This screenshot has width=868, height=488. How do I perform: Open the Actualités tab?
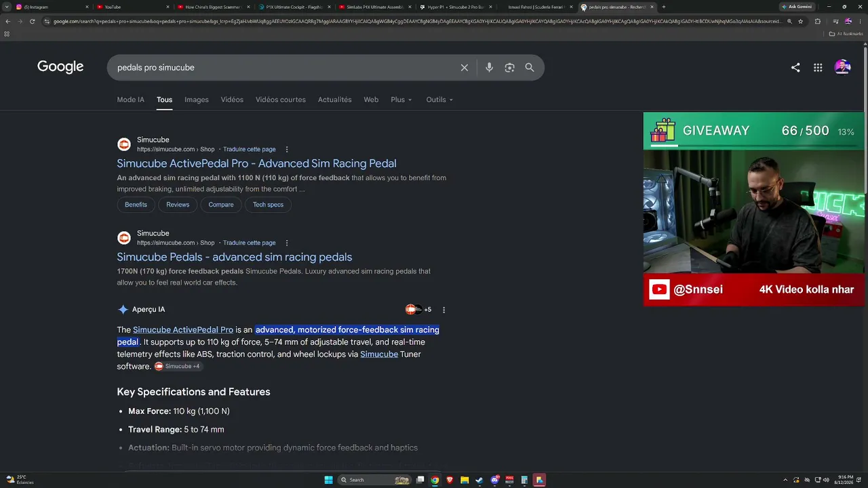pyautogui.click(x=335, y=100)
